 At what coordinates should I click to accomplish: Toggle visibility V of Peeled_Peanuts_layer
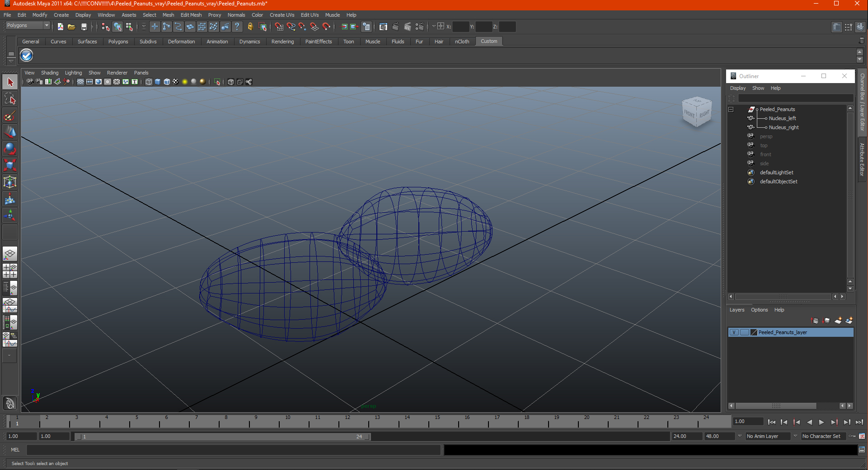pyautogui.click(x=734, y=332)
